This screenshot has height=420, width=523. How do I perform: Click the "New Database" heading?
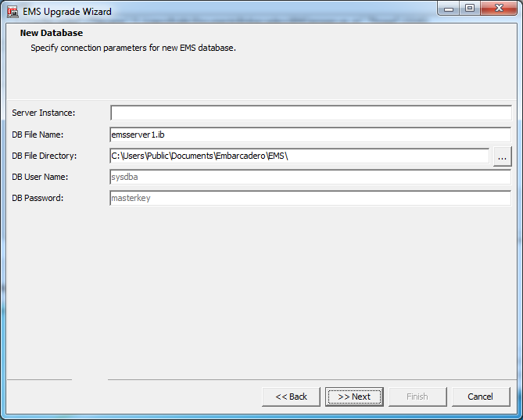[x=52, y=33]
